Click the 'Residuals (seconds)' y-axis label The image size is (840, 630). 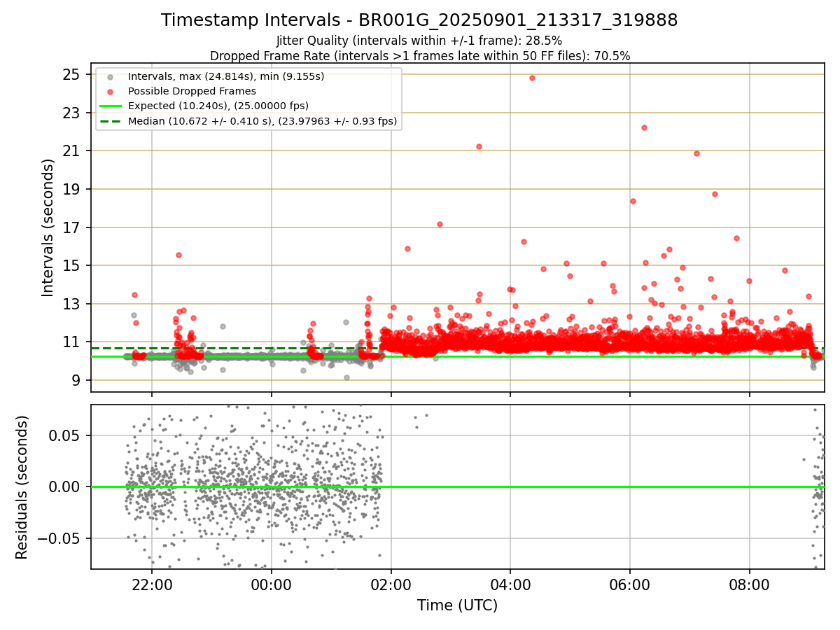coord(22,487)
